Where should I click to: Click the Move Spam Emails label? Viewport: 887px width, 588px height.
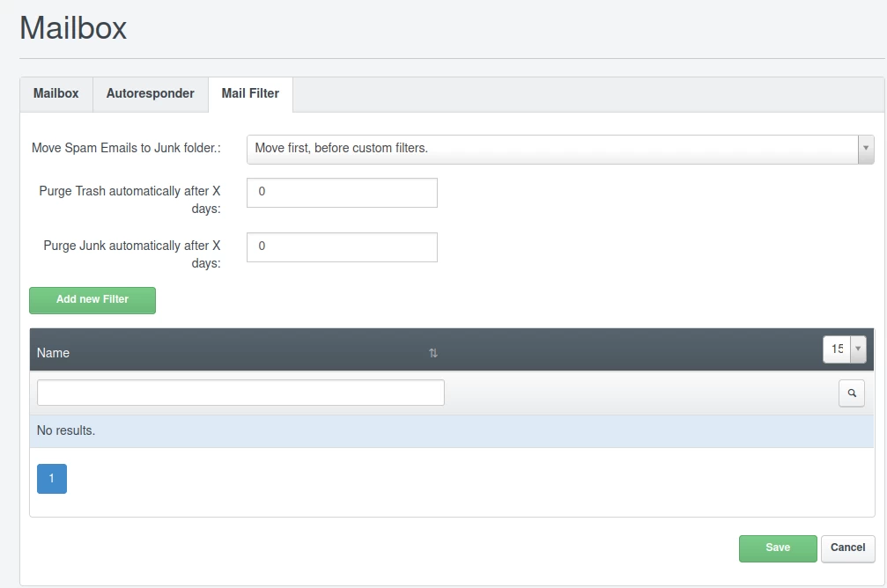(126, 149)
